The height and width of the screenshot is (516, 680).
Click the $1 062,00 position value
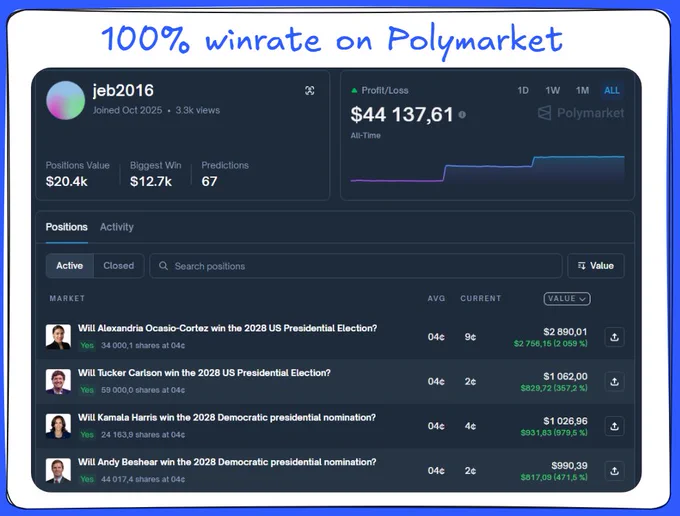tap(565, 377)
